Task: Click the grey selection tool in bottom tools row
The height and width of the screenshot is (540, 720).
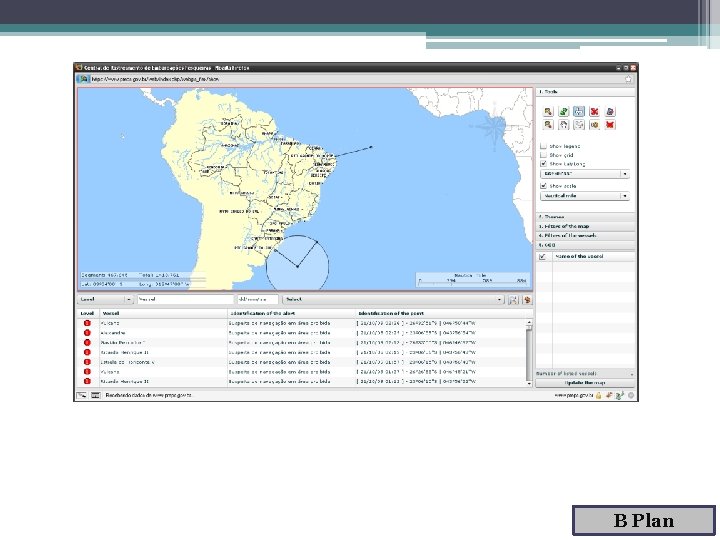Action: tap(579, 125)
